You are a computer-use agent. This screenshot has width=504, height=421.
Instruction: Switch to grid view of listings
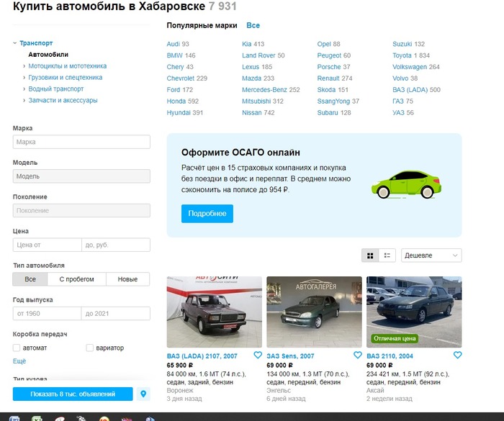pos(371,255)
